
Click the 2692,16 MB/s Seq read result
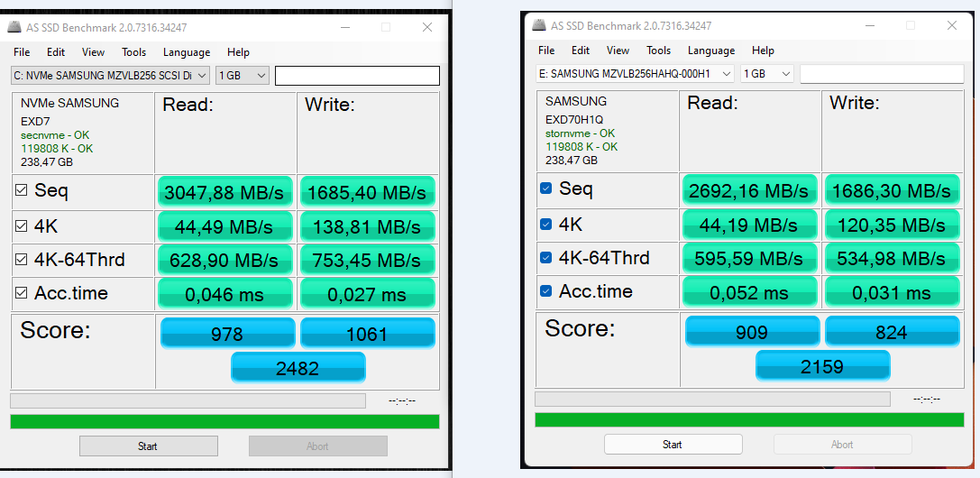749,190
